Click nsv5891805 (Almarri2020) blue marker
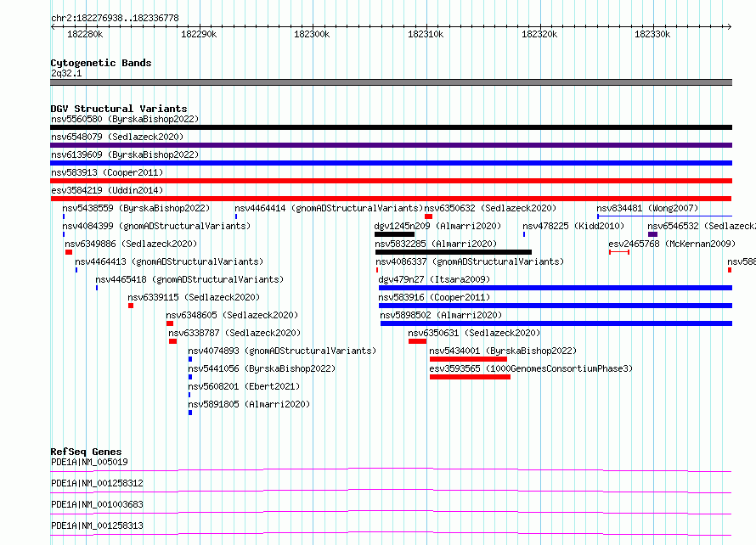756x545 pixels. 190,413
